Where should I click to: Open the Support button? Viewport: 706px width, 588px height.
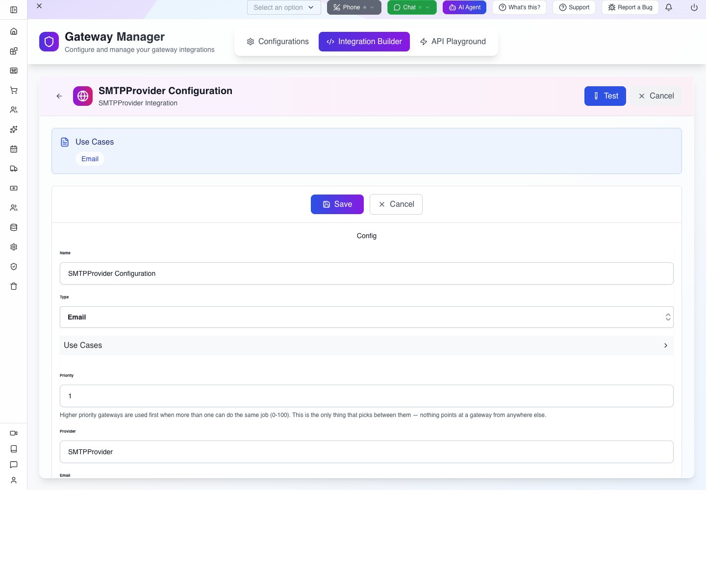[x=574, y=7]
